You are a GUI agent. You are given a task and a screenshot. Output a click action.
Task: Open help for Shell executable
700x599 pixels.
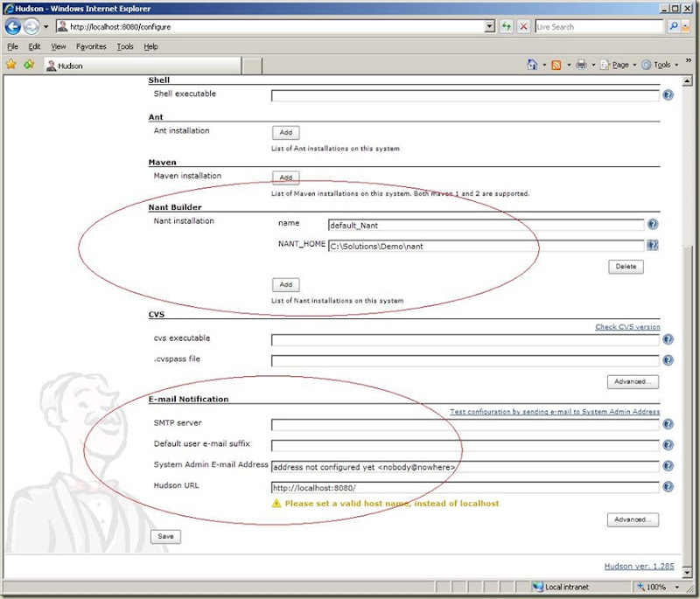point(668,94)
